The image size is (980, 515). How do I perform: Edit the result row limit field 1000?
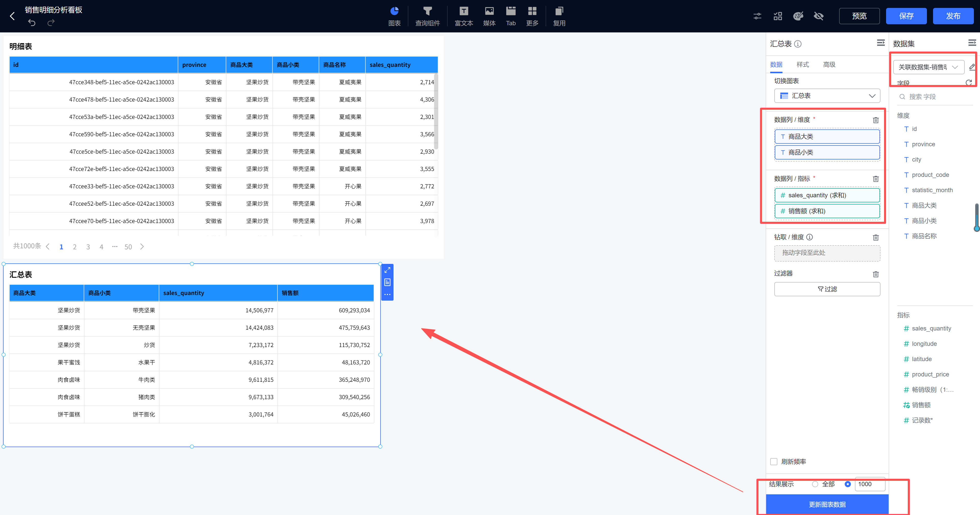(x=870, y=484)
